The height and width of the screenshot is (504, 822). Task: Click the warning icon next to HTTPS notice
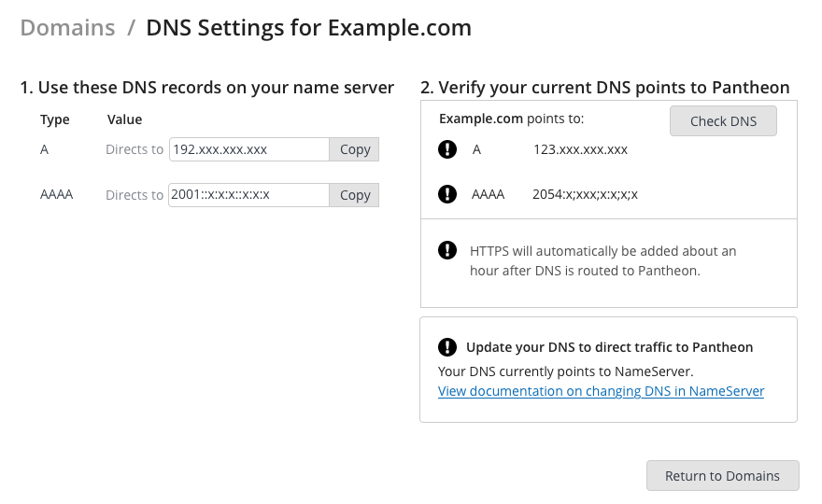coord(447,250)
